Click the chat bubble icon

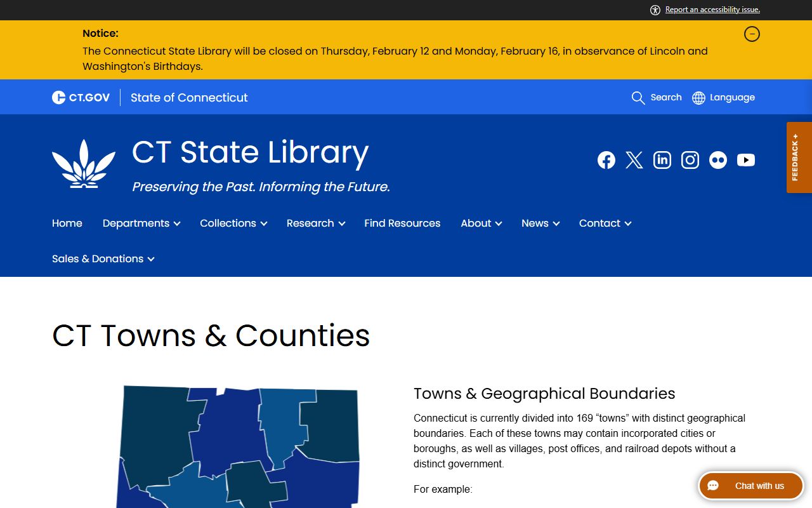coord(713,486)
